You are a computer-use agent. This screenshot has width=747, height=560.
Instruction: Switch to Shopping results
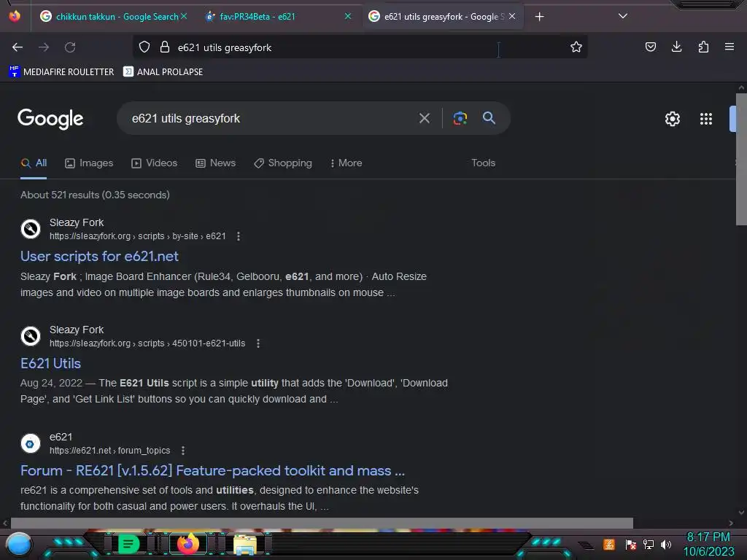tap(283, 163)
